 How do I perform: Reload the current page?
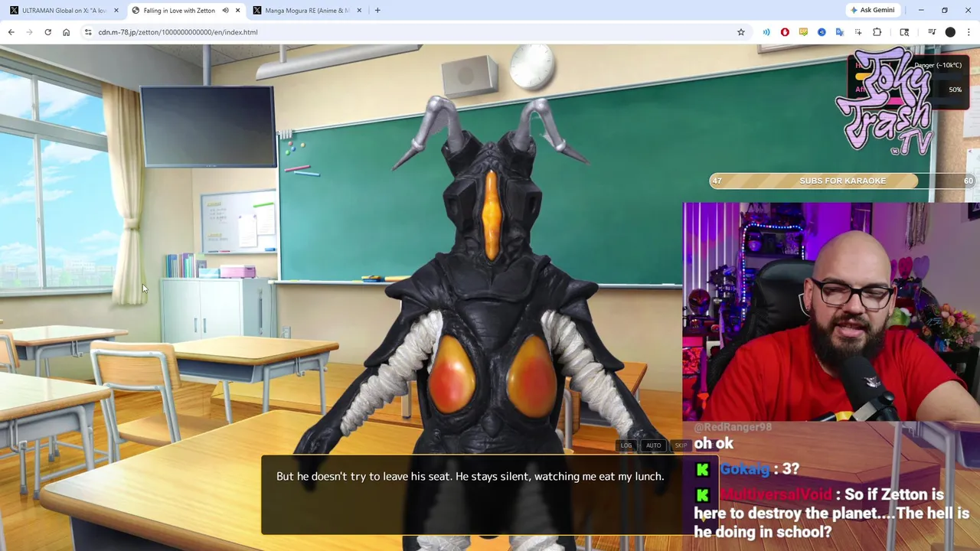tap(47, 32)
